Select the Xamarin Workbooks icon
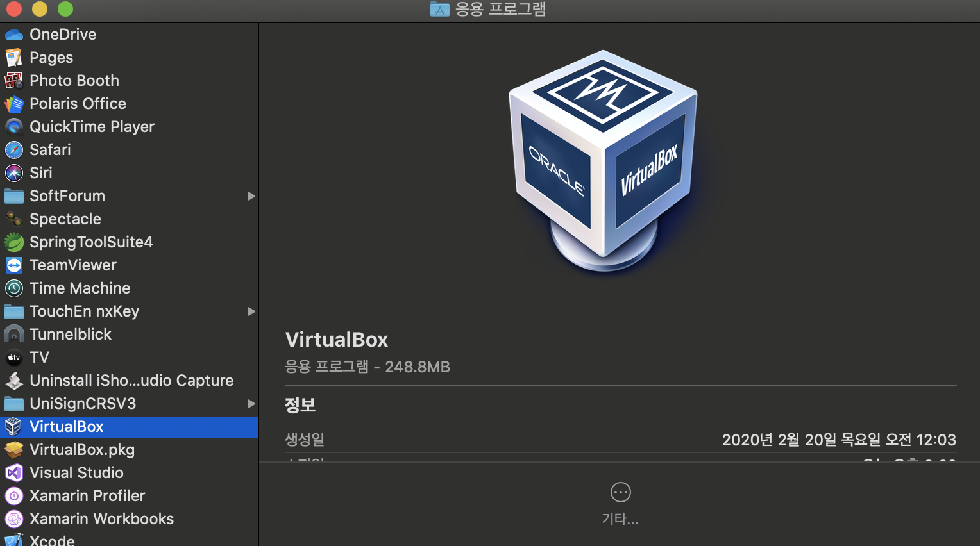 pos(14,519)
